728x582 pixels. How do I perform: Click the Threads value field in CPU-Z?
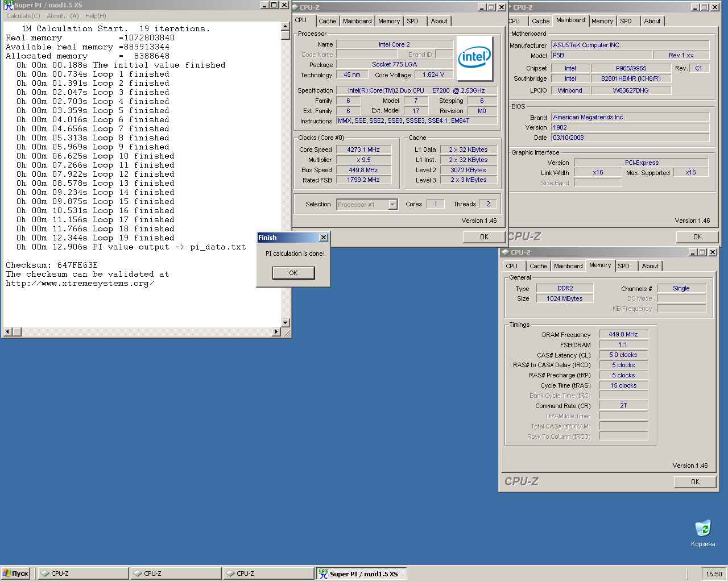(487, 203)
